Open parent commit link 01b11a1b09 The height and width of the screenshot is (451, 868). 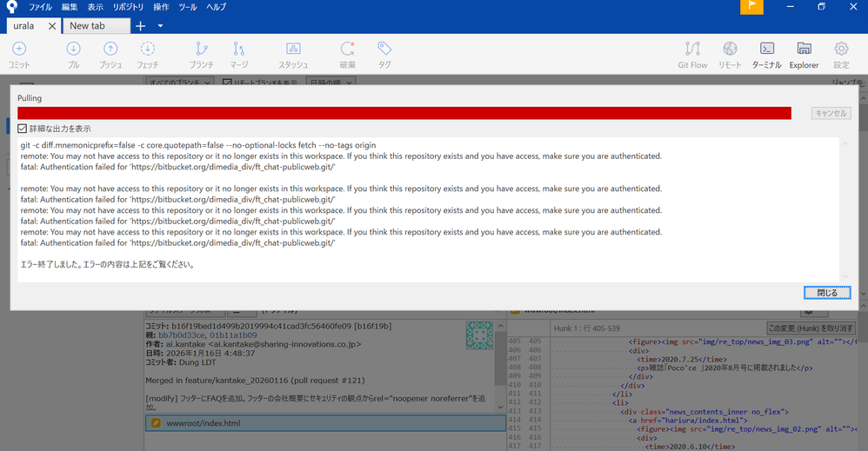point(233,335)
